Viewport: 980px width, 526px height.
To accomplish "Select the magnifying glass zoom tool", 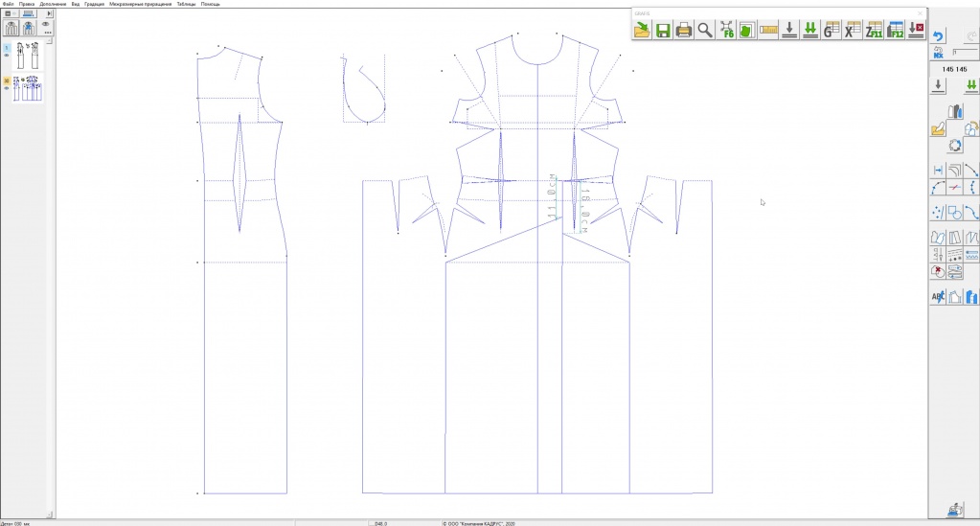I will point(705,30).
